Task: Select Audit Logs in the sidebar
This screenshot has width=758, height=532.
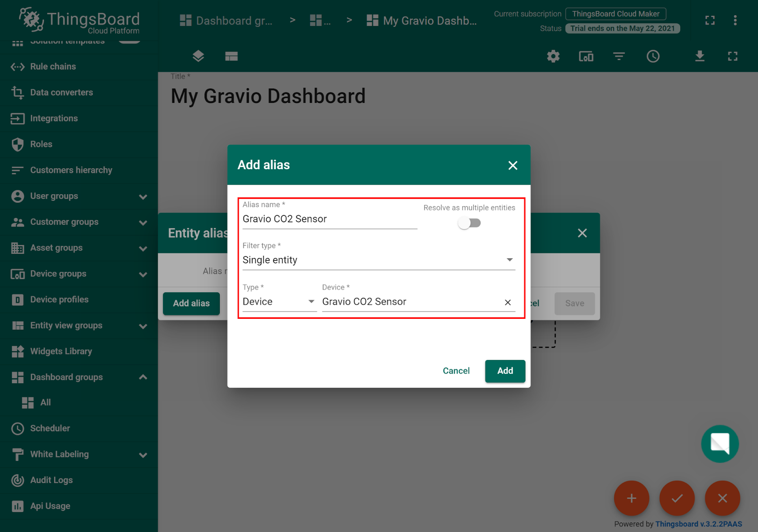Action: pos(52,480)
